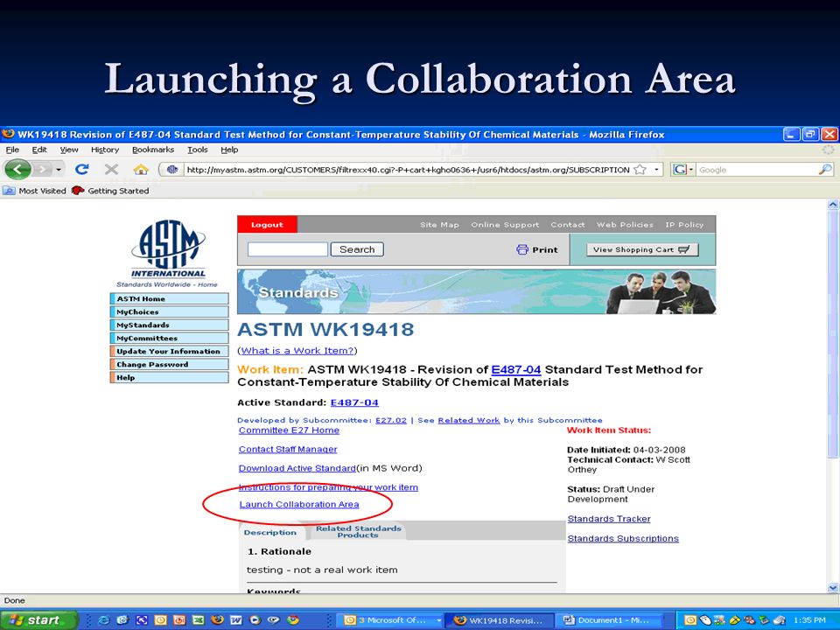Bookmark this page with the star icon
Image resolution: width=840 pixels, height=630 pixels.
click(640, 170)
